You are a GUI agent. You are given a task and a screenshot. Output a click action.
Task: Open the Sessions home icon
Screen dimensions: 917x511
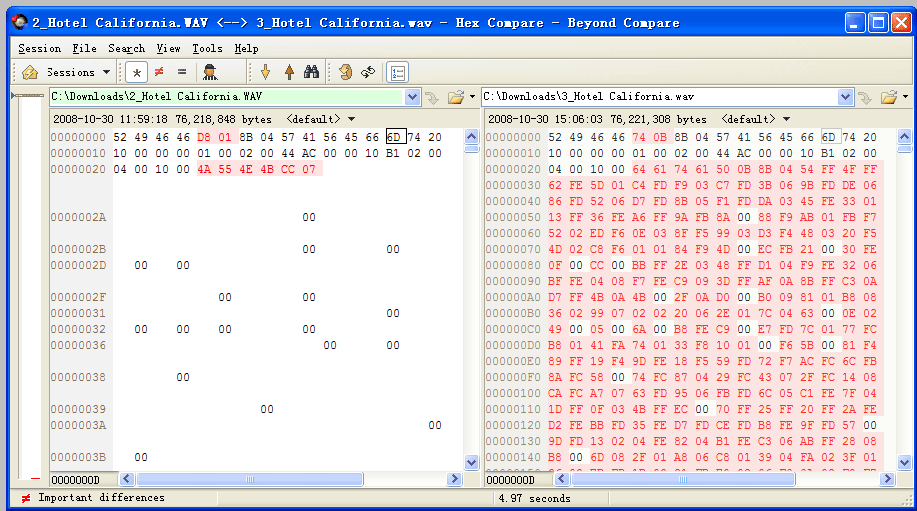(30, 72)
